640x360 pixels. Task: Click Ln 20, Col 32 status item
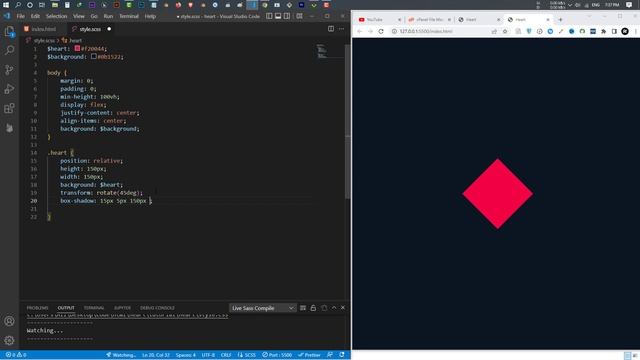(156, 355)
